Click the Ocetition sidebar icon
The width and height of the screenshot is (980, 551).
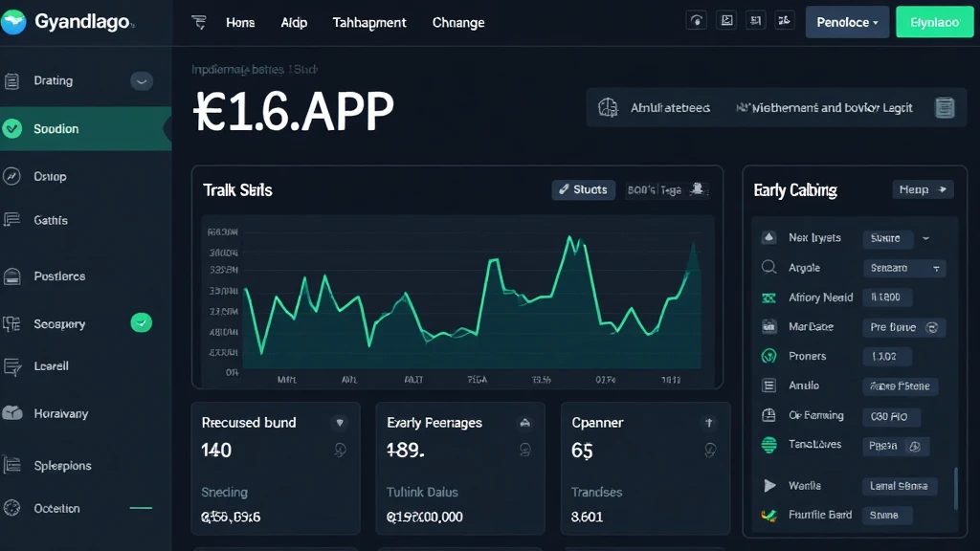[12, 509]
